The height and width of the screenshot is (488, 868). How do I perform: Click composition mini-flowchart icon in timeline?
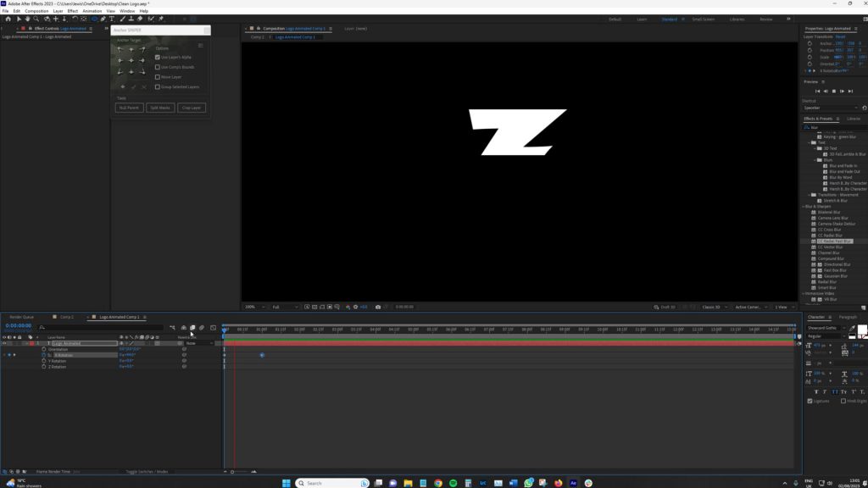(x=173, y=328)
